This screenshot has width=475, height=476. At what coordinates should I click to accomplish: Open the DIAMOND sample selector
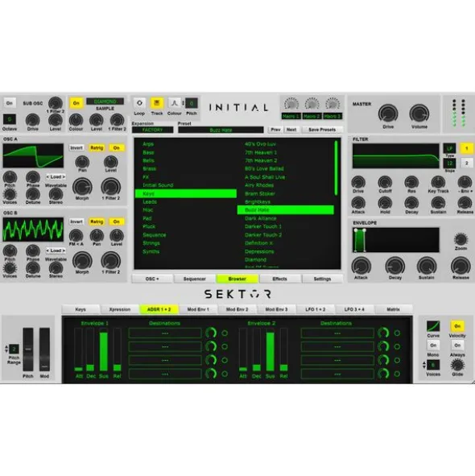click(105, 101)
